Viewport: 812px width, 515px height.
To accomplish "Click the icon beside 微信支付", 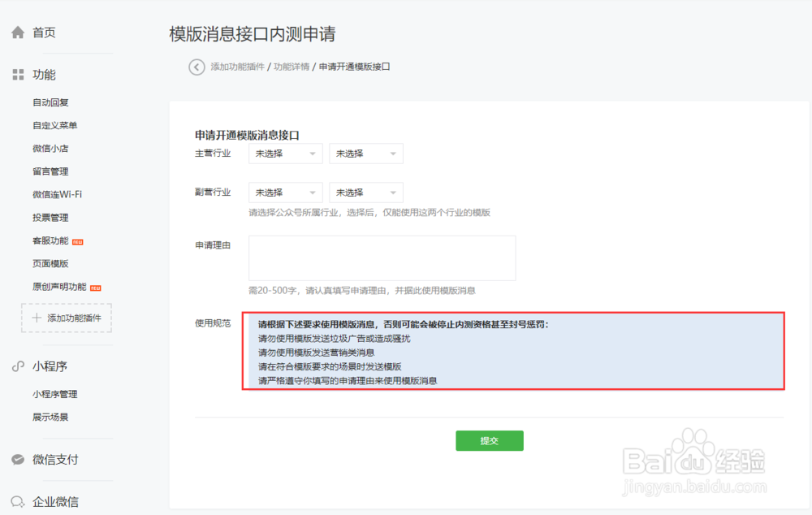I will coord(18,460).
